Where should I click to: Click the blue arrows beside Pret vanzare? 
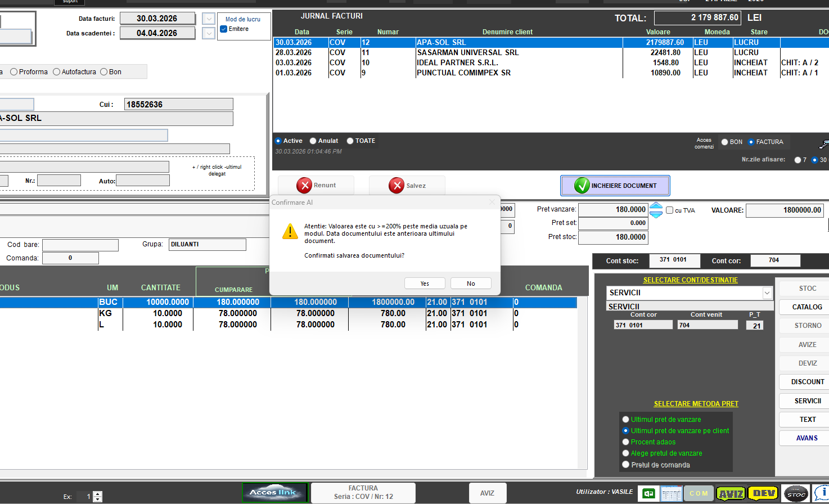tap(656, 210)
